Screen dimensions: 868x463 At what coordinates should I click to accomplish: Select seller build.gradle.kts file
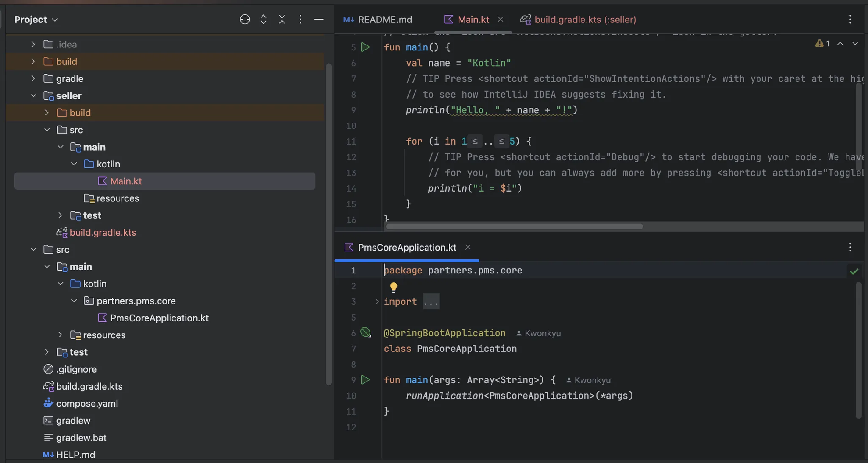[103, 232]
